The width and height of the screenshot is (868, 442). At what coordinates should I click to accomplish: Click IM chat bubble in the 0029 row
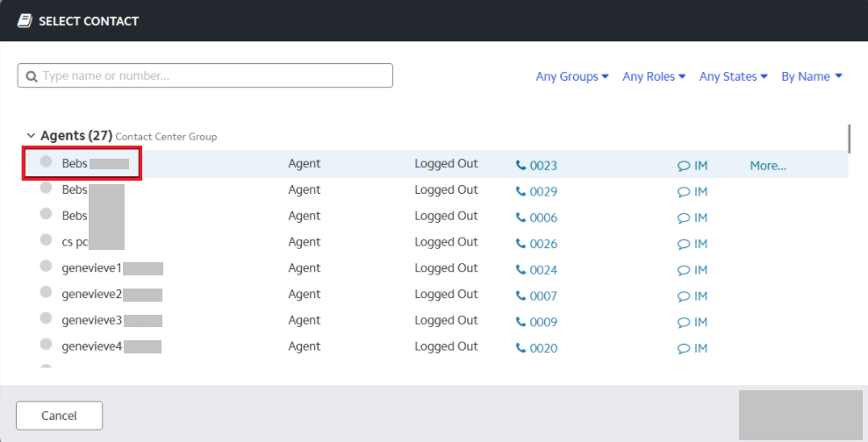coord(684,192)
